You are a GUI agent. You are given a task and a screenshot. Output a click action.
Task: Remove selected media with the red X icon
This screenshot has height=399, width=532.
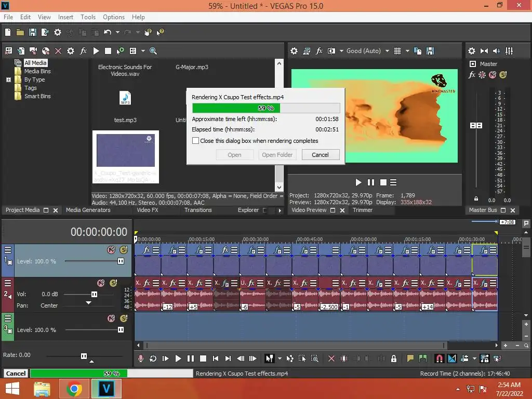(x=58, y=51)
